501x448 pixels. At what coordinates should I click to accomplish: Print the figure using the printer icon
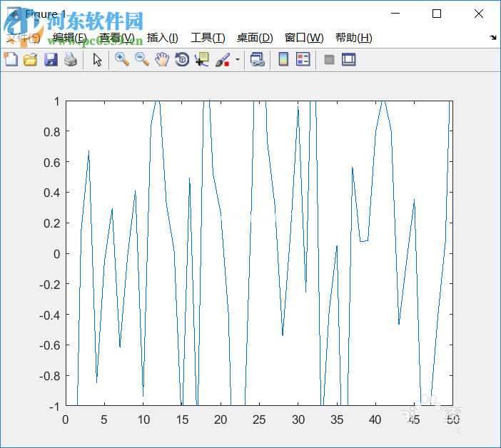[70, 60]
